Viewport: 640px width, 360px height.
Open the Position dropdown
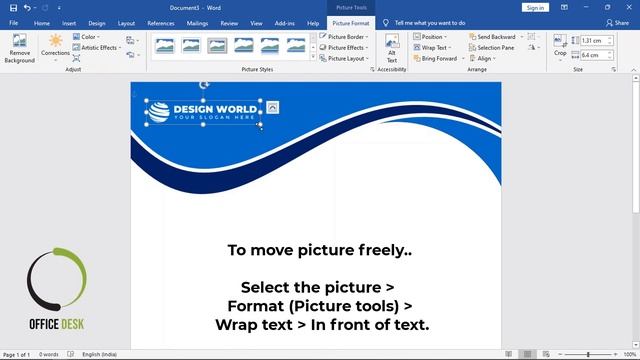[x=430, y=37]
